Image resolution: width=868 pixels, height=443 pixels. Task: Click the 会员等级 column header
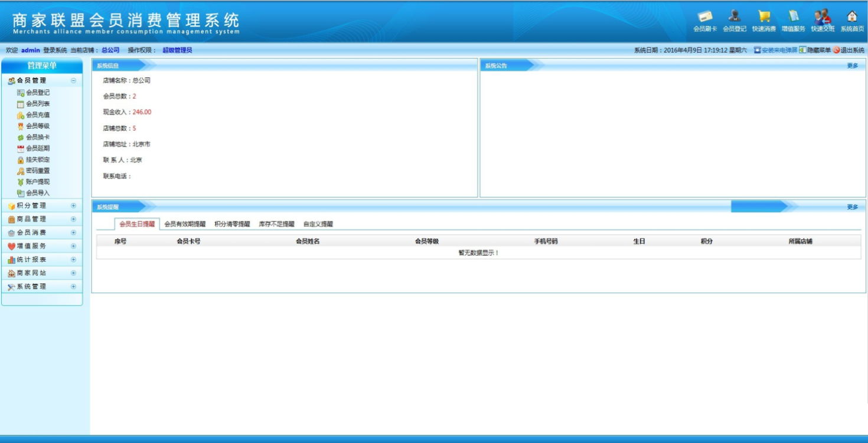click(427, 241)
